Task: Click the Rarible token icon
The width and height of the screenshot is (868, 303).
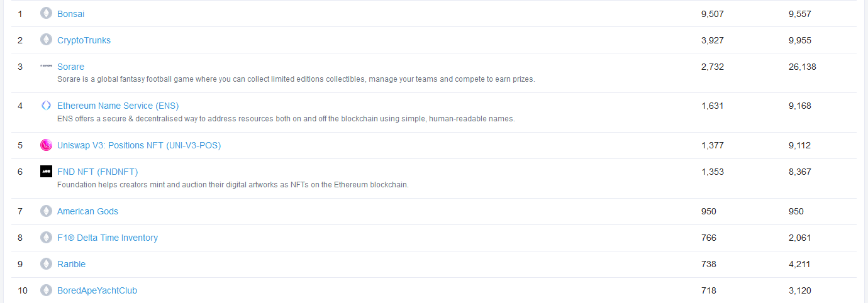Action: coord(46,264)
